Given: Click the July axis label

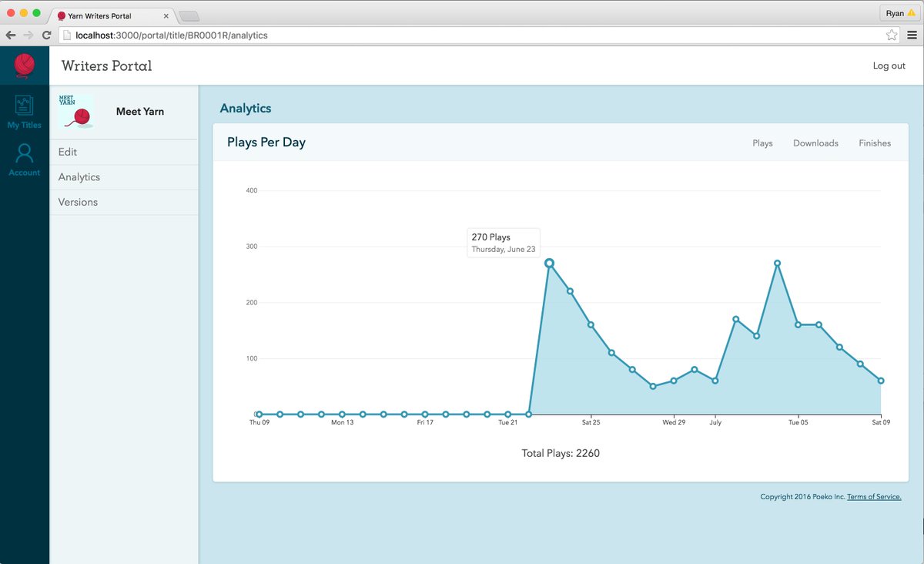Looking at the screenshot, I should tap(715, 422).
